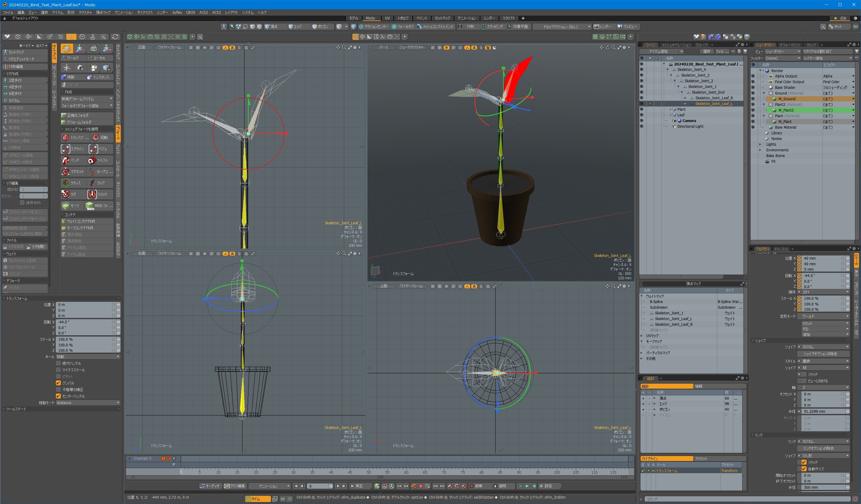Open the File (ファイル) menu

tap(8, 12)
